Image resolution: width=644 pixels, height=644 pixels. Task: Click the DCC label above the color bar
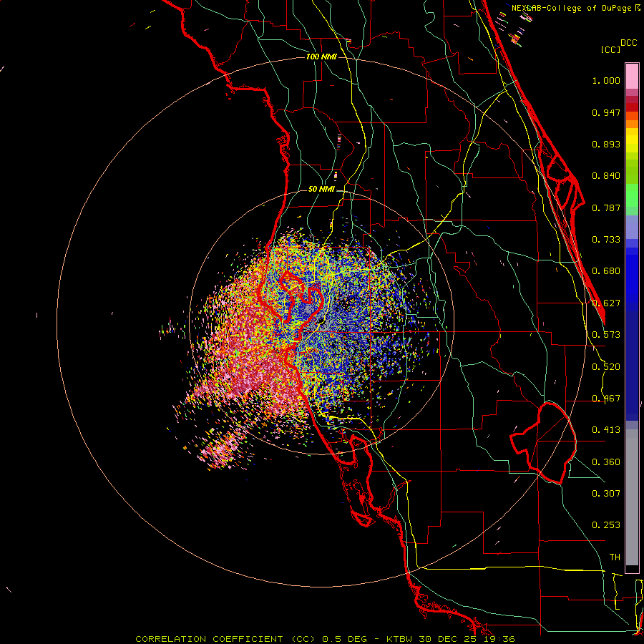(x=628, y=43)
